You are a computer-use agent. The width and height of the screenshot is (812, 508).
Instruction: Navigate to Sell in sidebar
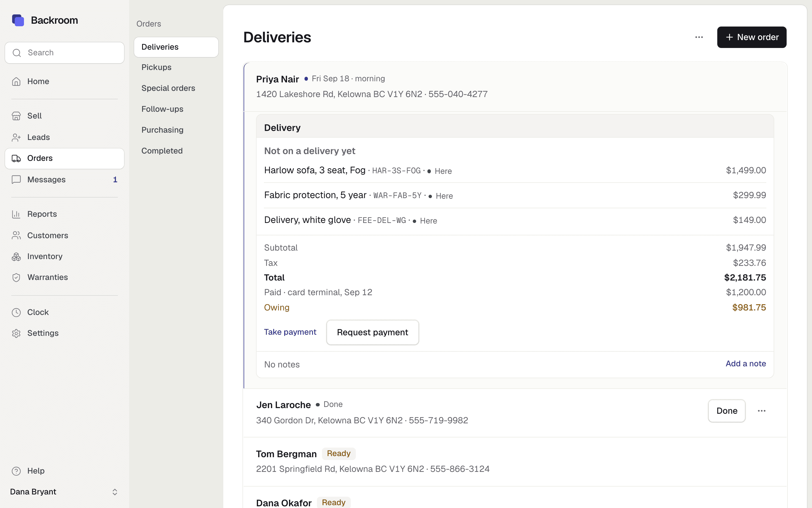pos(64,116)
